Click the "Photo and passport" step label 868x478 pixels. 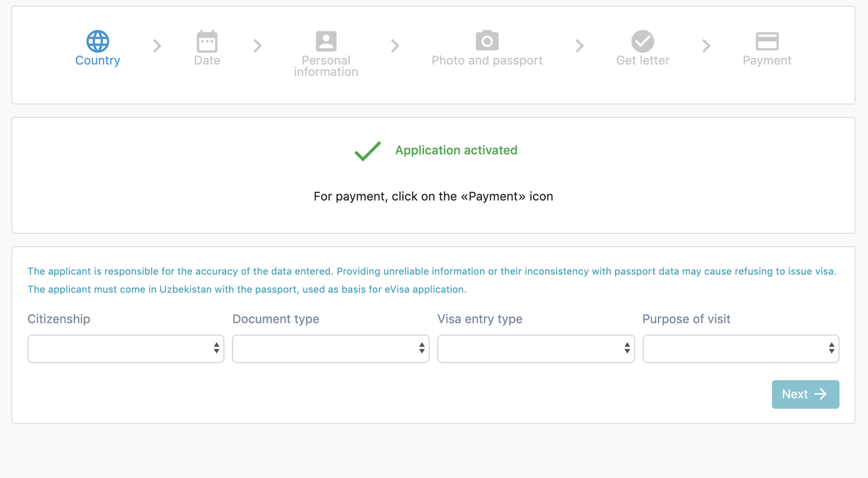[x=487, y=61]
